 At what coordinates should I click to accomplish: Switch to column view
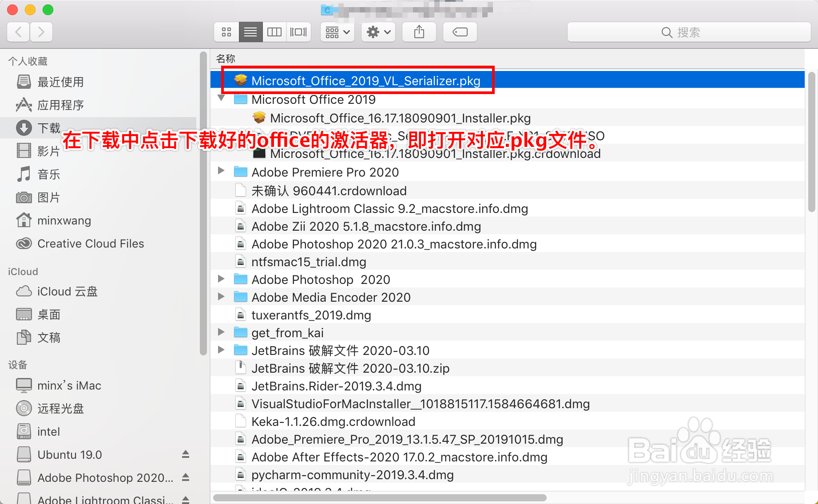coord(274,32)
